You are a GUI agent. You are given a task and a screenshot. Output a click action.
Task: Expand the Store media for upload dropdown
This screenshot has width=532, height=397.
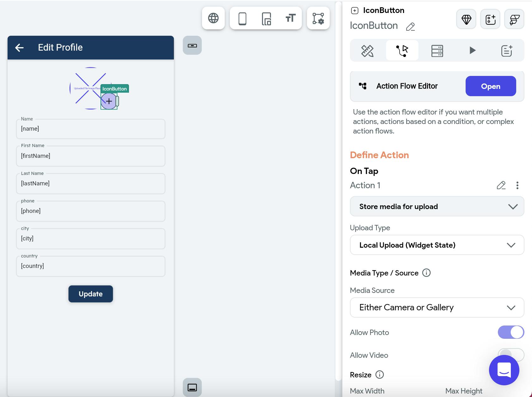click(x=437, y=207)
